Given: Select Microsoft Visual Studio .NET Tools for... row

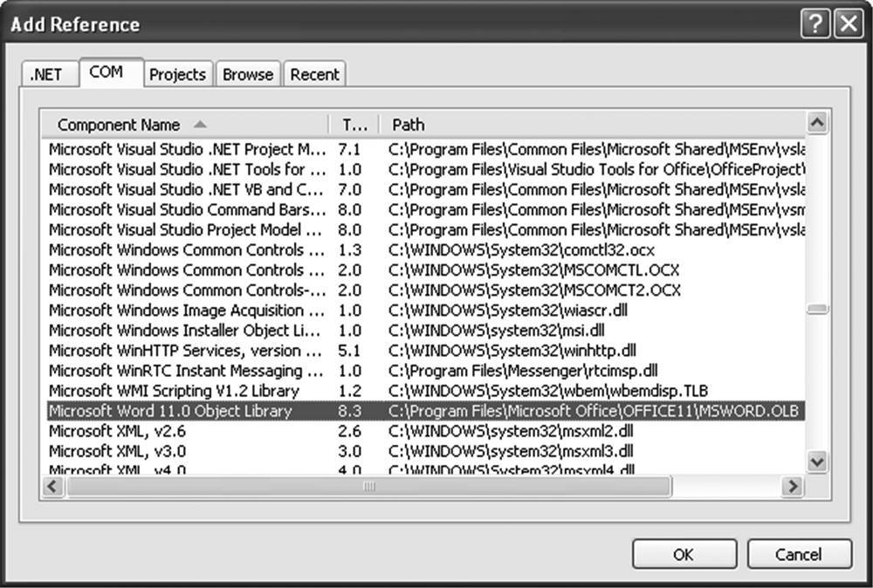Looking at the screenshot, I should (x=426, y=169).
